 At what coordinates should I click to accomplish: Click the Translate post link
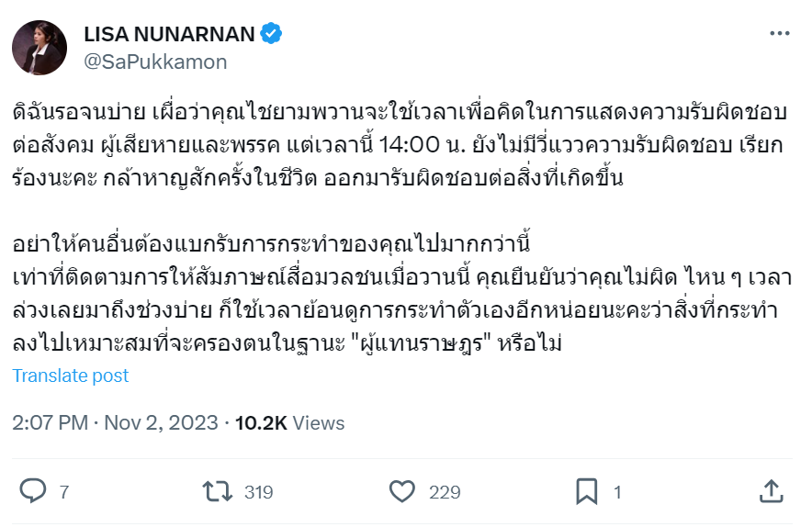[71, 376]
